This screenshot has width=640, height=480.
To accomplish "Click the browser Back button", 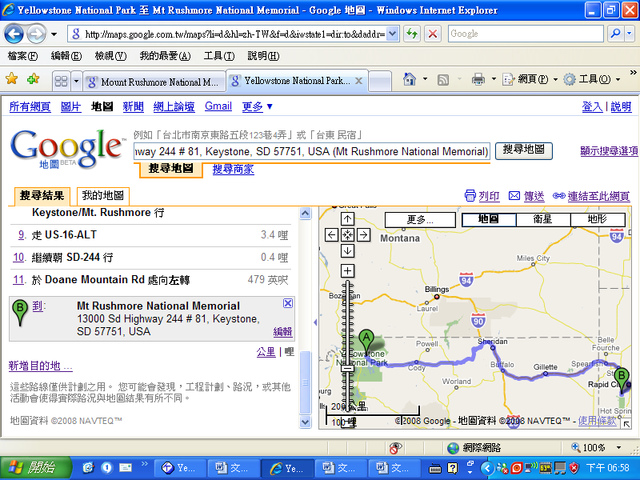I will (14, 34).
